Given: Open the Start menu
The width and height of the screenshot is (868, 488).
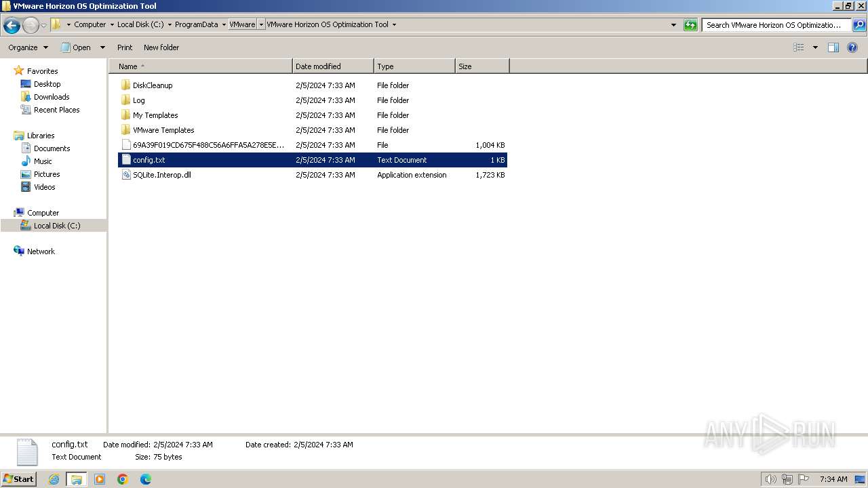Looking at the screenshot, I should coord(19,479).
